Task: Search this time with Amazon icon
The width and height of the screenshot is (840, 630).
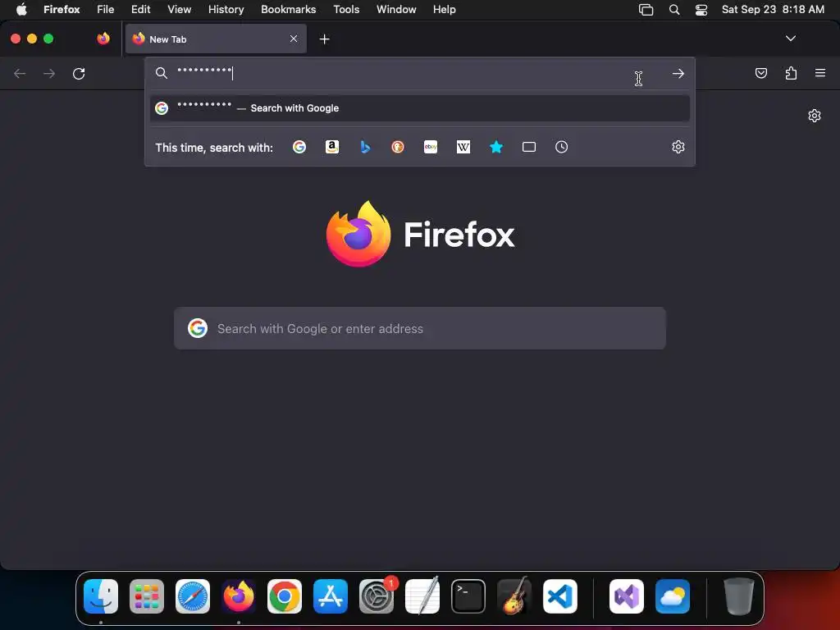Action: click(332, 147)
